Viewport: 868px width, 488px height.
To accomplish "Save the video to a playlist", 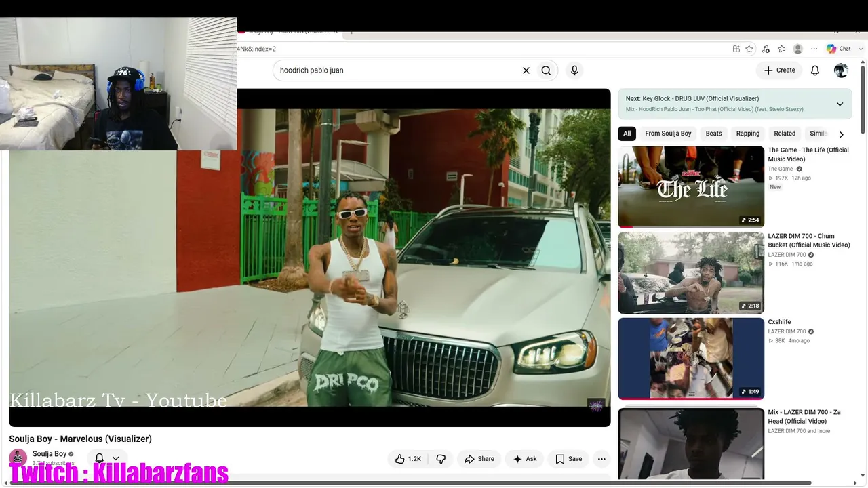I will tap(568, 459).
